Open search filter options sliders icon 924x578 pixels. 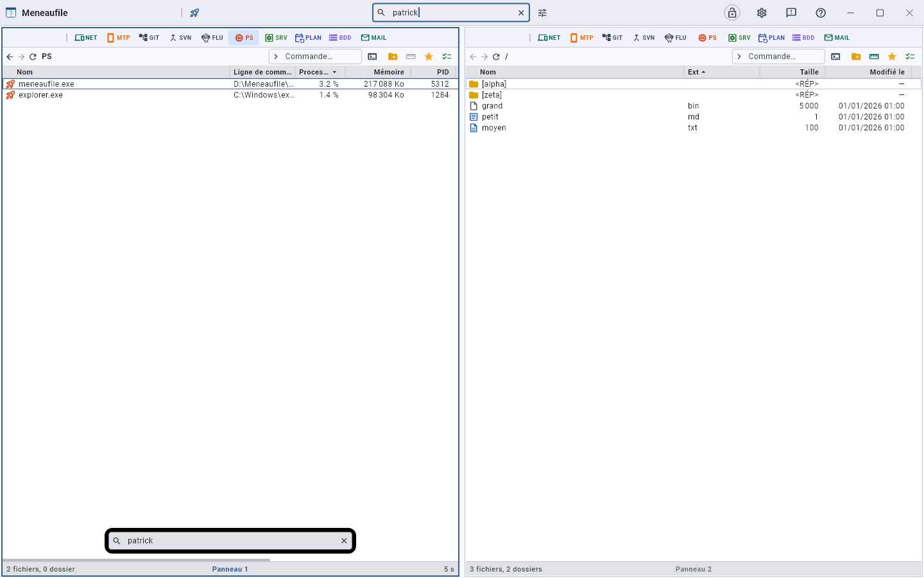click(x=542, y=13)
